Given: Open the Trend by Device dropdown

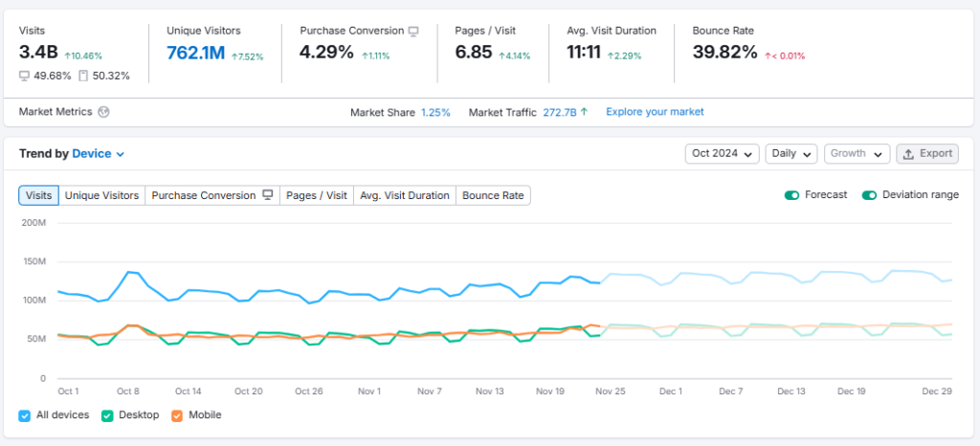Looking at the screenshot, I should [99, 153].
